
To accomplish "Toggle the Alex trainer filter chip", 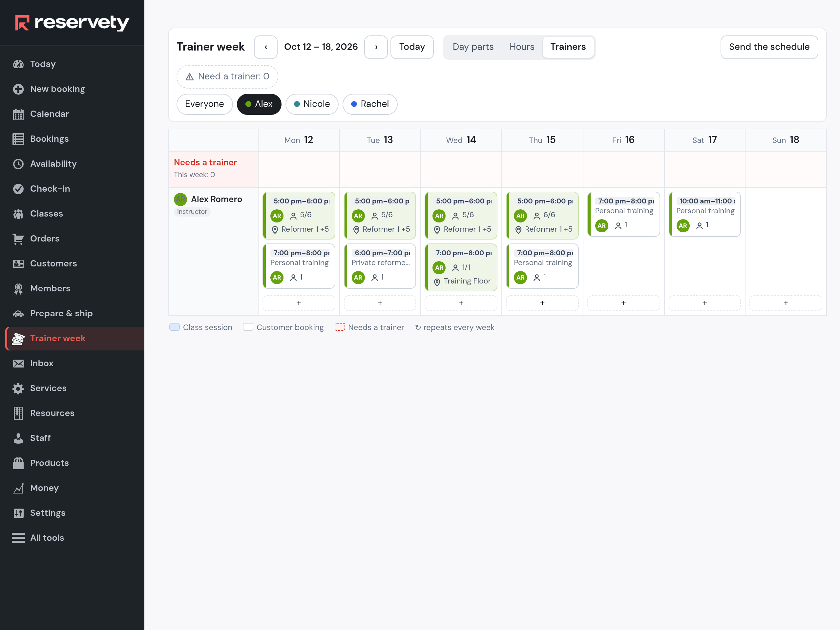I will point(259,104).
